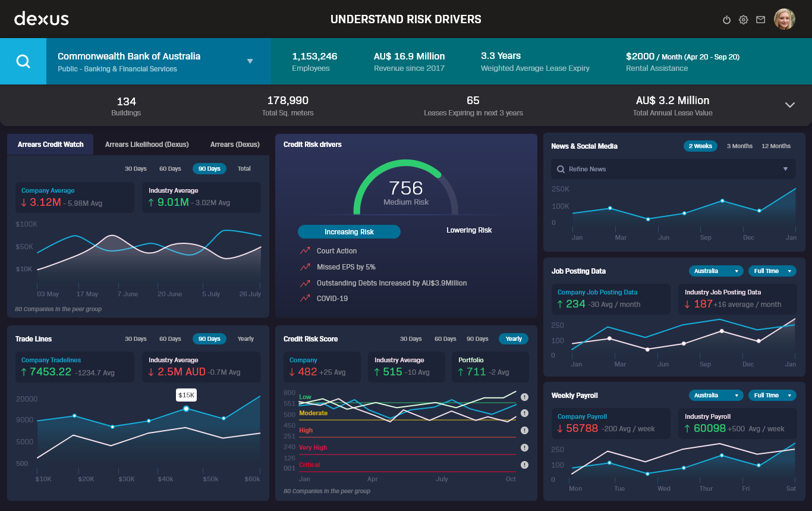Image resolution: width=812 pixels, height=511 pixels.
Task: Click info icon beside Critical risk band
Action: pyautogui.click(x=524, y=465)
